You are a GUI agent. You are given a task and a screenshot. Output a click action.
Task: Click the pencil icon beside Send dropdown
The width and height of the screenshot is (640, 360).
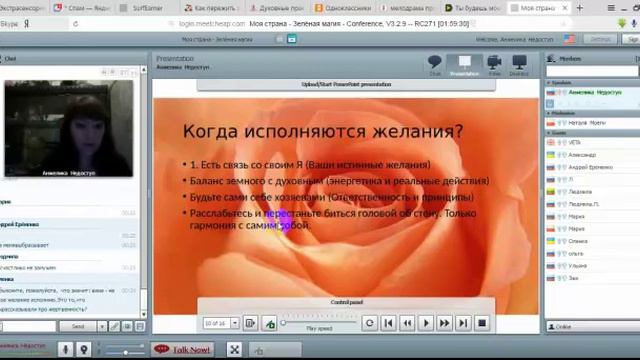[115, 327]
